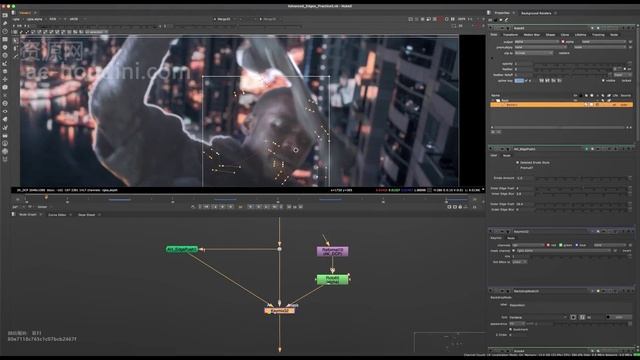Open the Time nodes clock icon
This screenshot has height=360, width=640.
point(5,31)
